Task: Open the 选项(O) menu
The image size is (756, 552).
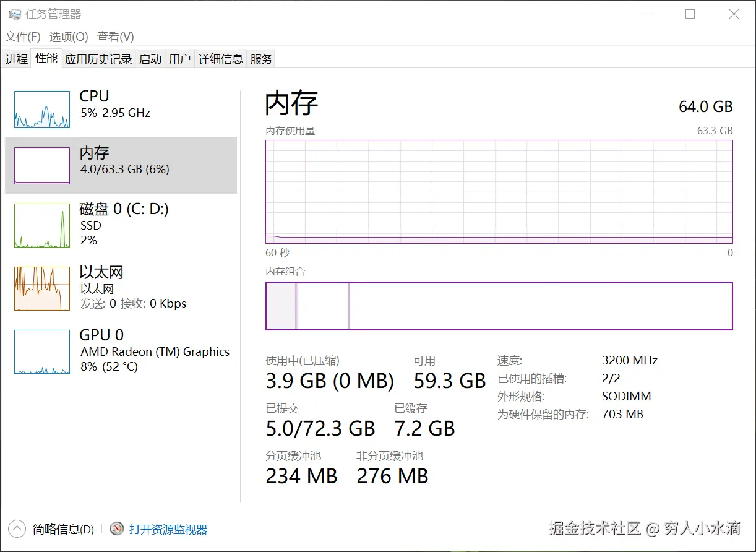Action: coord(69,37)
